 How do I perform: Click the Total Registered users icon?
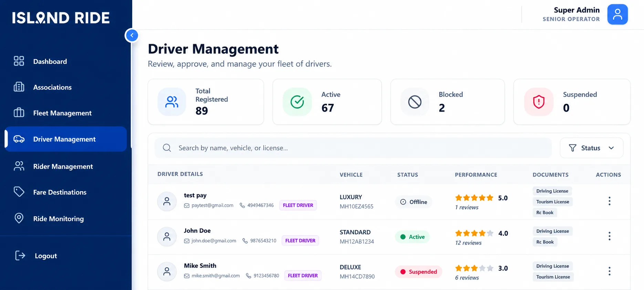pos(172,102)
